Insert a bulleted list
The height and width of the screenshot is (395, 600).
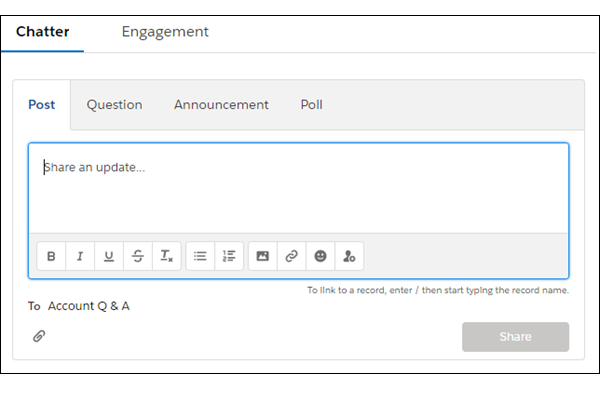click(x=200, y=256)
